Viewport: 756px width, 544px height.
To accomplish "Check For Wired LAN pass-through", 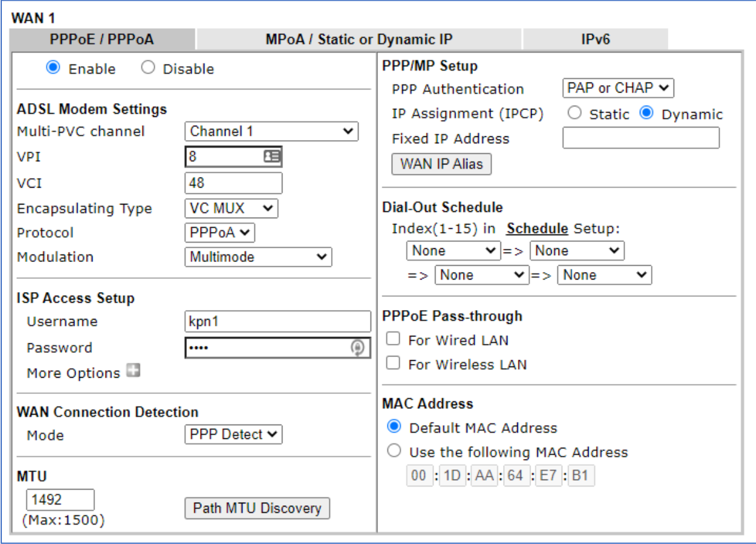I will pos(393,340).
